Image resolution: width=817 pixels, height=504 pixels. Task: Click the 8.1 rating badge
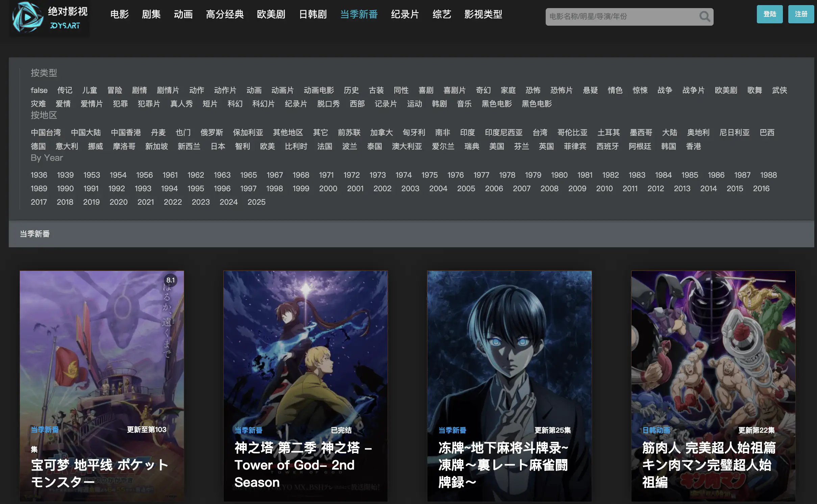(x=171, y=280)
